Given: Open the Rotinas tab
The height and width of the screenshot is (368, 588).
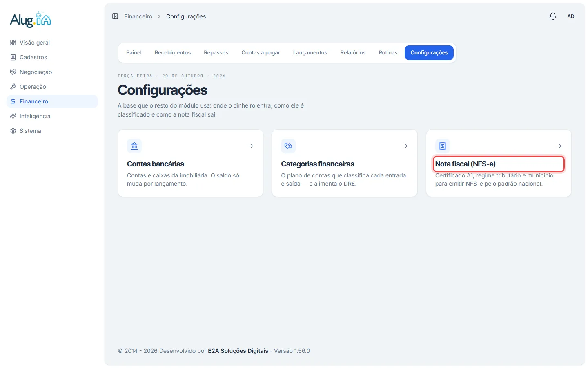Looking at the screenshot, I should 388,53.
